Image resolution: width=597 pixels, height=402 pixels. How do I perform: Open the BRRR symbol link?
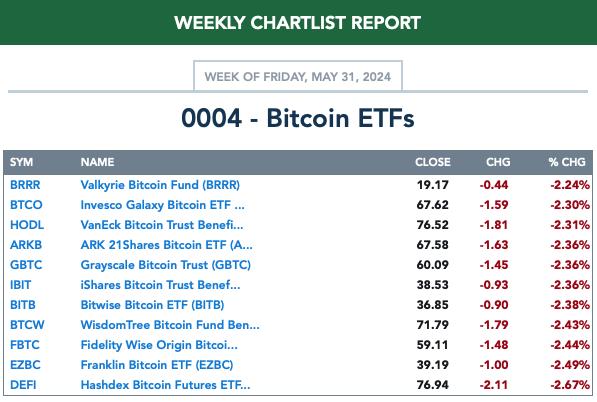[x=25, y=185]
